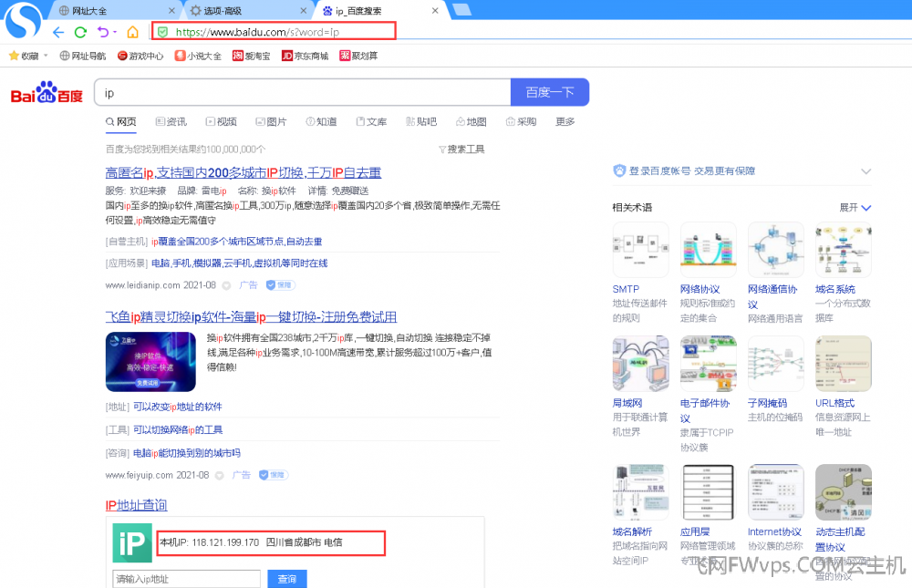912x588 pixels.
Task: Open 可以切换网络ip的工具 link
Action: click(178, 429)
